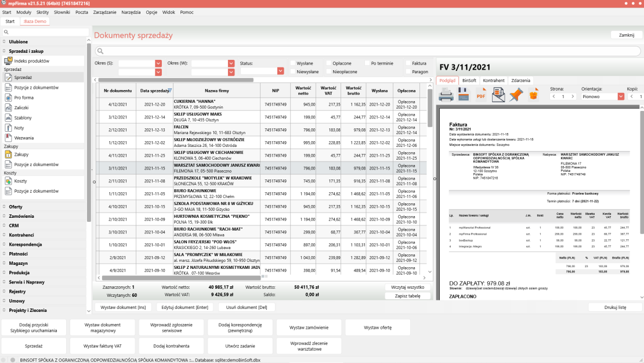Screen dimensions: 644x363
Task: Decrease the Kopii copies count
Action: pyautogui.click(x=632, y=96)
